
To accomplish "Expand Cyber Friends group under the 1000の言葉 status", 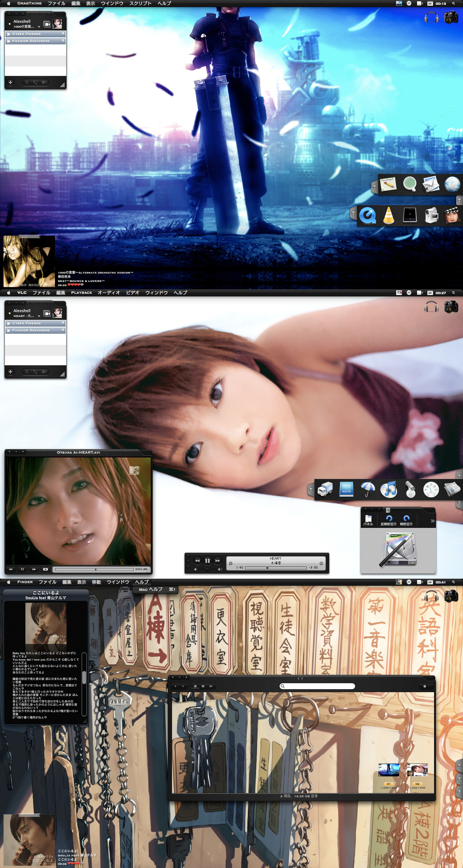I will click(x=9, y=34).
